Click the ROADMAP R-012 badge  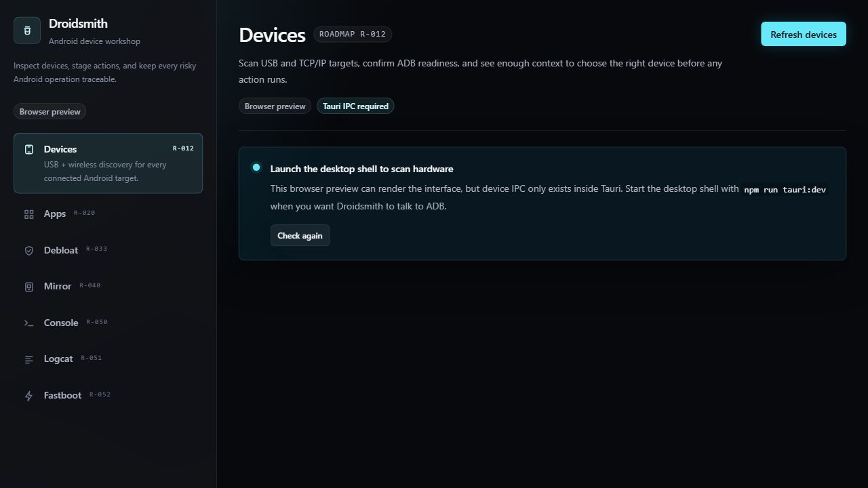click(353, 34)
